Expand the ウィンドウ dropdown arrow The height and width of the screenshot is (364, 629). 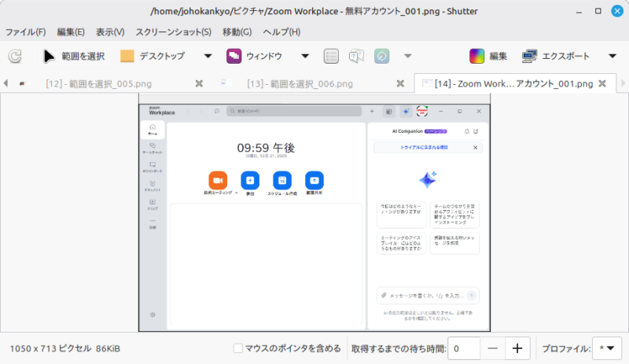click(305, 56)
